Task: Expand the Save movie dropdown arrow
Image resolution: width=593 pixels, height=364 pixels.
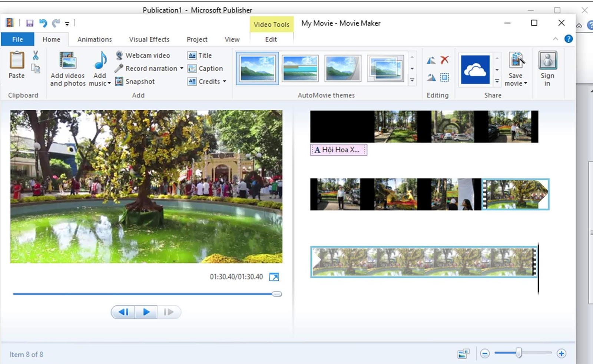Action: coord(526,84)
